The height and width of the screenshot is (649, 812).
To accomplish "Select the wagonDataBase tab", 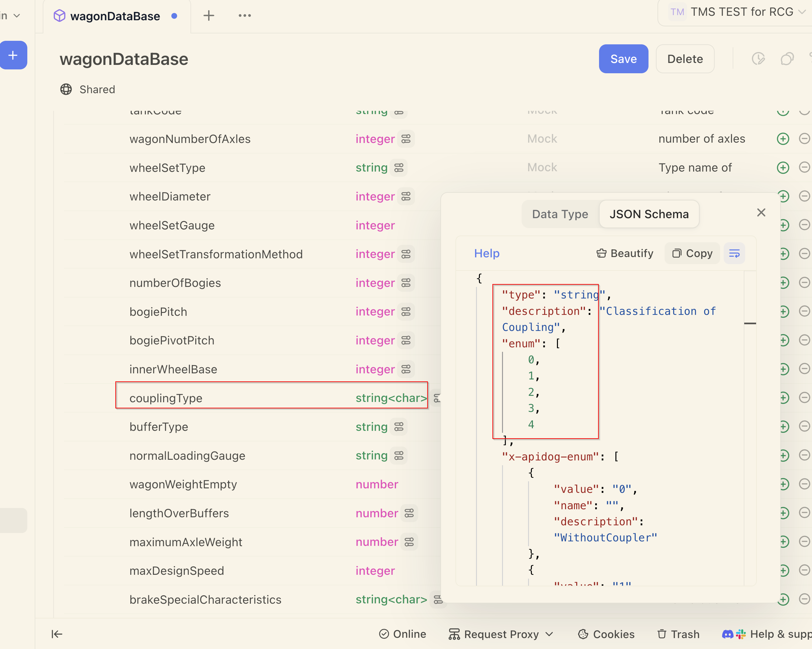I will pyautogui.click(x=115, y=16).
